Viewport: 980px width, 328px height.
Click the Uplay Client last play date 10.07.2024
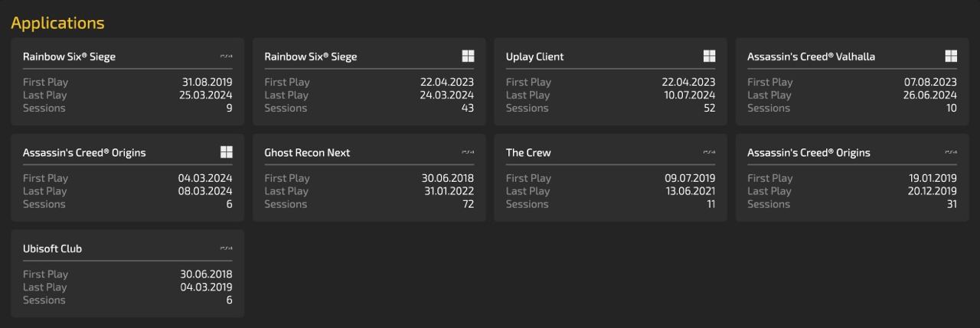coord(688,95)
